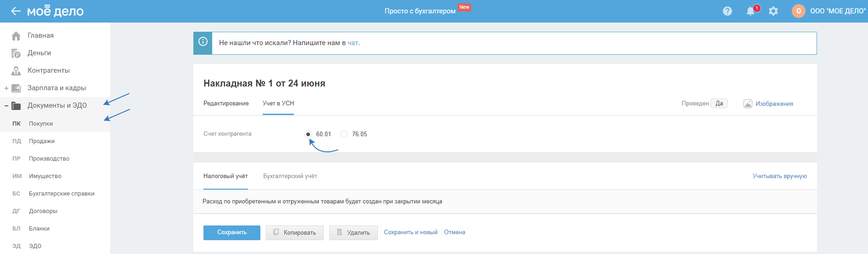The image size is (868, 254).
Task: Open the Бухгалтерский учёт tab
Action: (290, 176)
